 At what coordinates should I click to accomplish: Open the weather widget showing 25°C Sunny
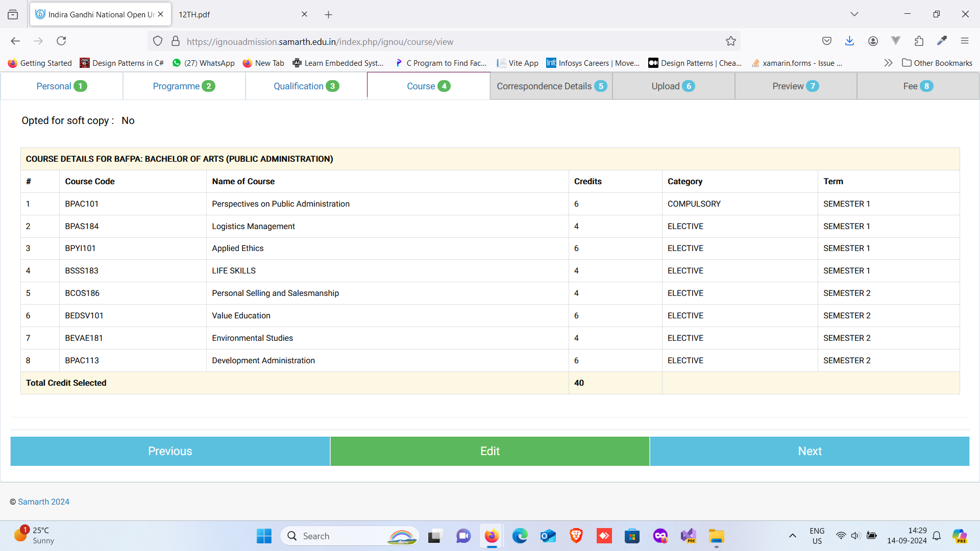pyautogui.click(x=34, y=536)
